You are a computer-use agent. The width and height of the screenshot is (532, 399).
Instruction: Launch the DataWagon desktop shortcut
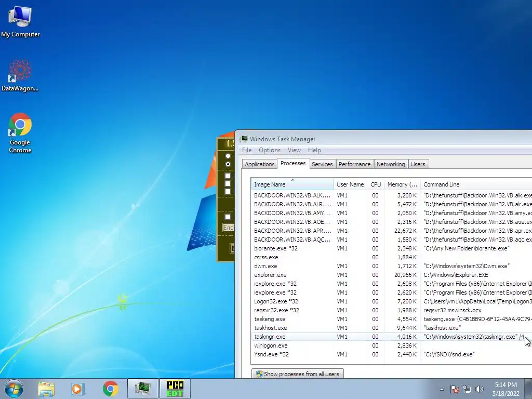tap(20, 76)
